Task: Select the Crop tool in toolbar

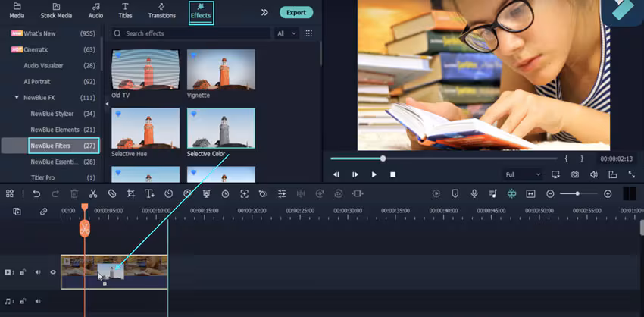Action: (131, 193)
